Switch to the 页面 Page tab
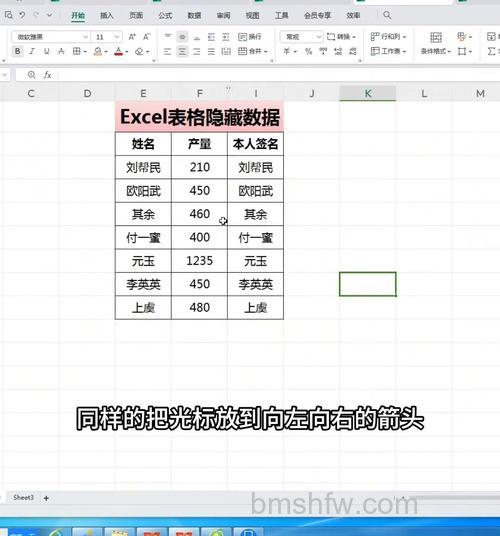The image size is (500, 536). (136, 15)
